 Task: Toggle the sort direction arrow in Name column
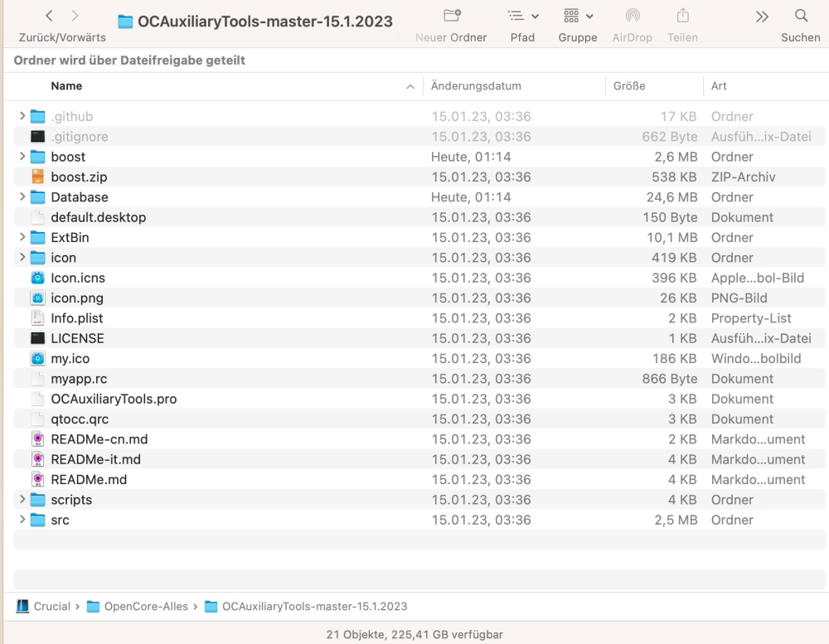pyautogui.click(x=410, y=87)
